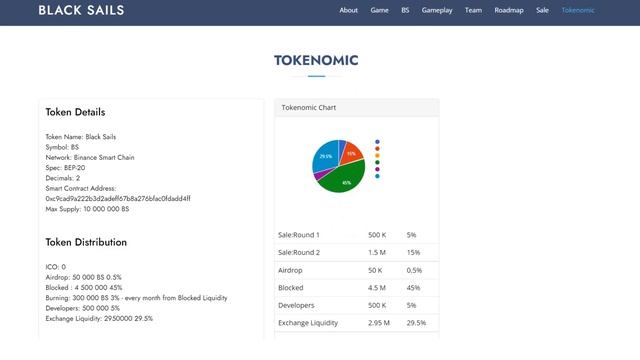Viewport: 640px width, 360px height.
Task: Open the Team menu item
Action: [x=473, y=10]
